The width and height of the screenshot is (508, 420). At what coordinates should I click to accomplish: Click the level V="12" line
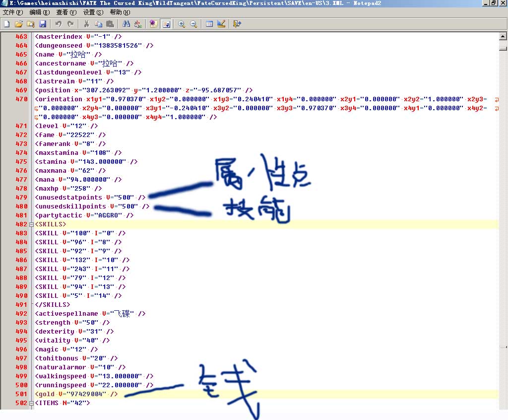click(66, 126)
